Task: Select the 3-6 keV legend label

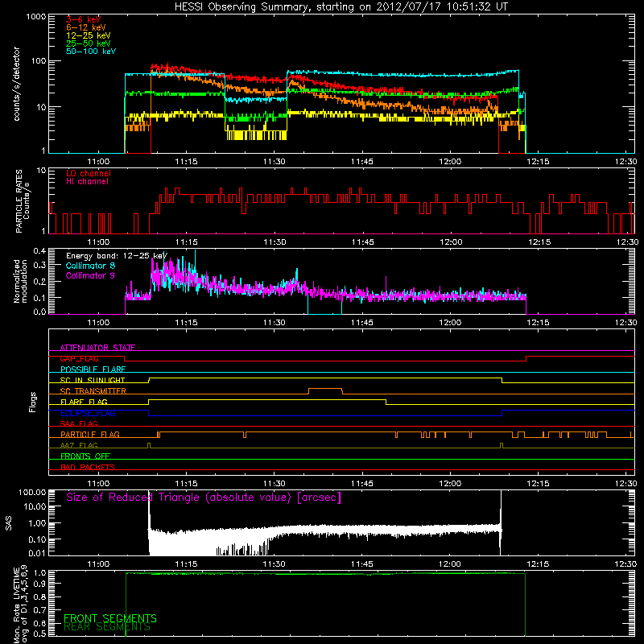Action: pyautogui.click(x=83, y=19)
